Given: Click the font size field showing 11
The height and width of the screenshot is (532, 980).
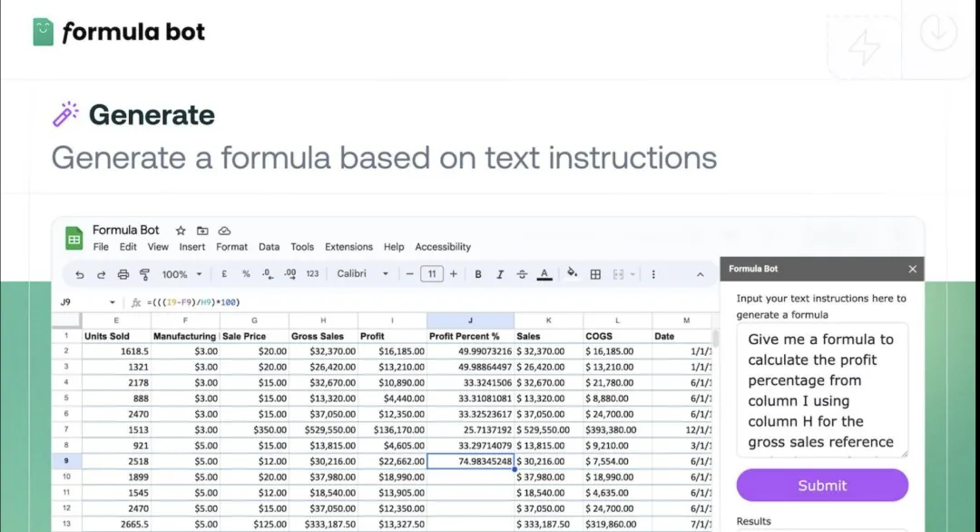Looking at the screenshot, I should coord(432,274).
